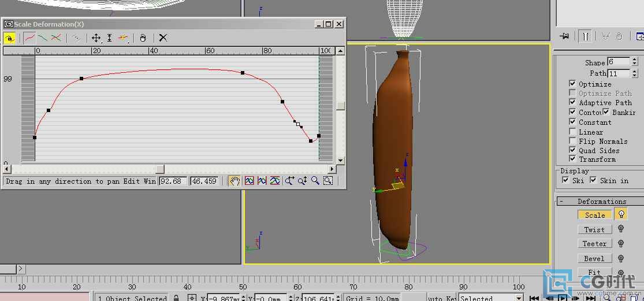This screenshot has width=644, height=301.
Task: Click the Zoom Extents icon
Action: click(250, 181)
